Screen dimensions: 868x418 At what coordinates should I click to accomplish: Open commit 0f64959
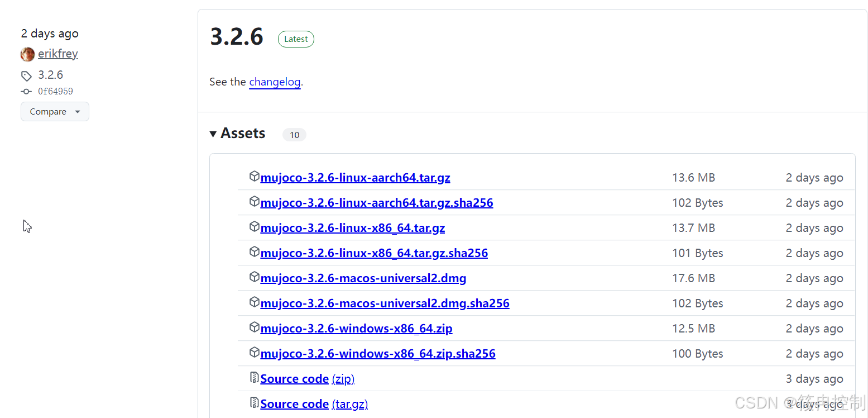pyautogui.click(x=55, y=92)
